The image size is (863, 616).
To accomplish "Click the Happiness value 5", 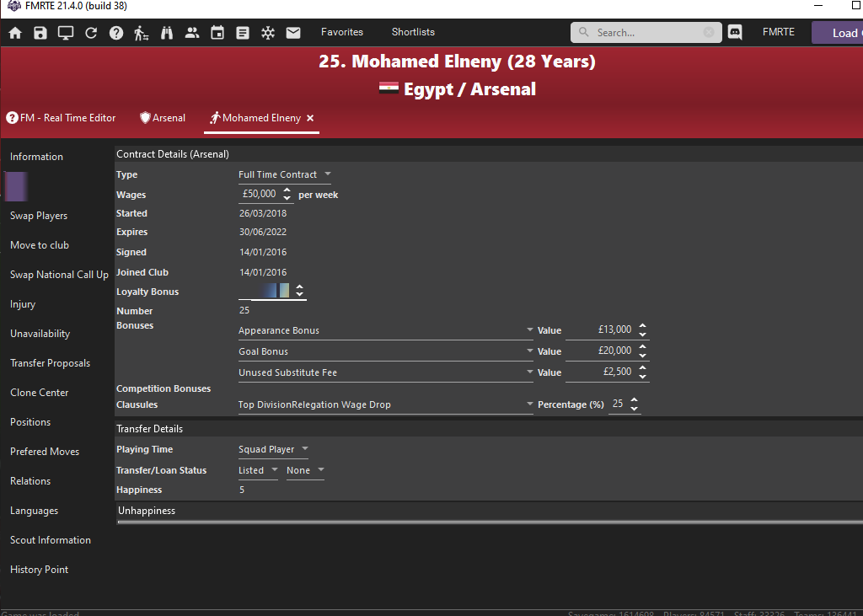I will [242, 490].
